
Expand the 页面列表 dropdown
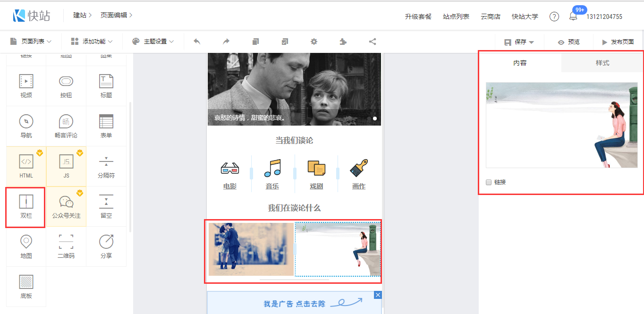31,42
